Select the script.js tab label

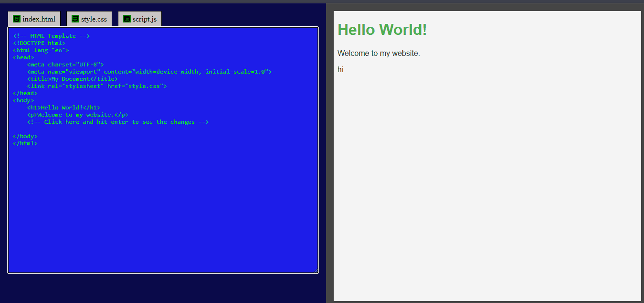[145, 19]
